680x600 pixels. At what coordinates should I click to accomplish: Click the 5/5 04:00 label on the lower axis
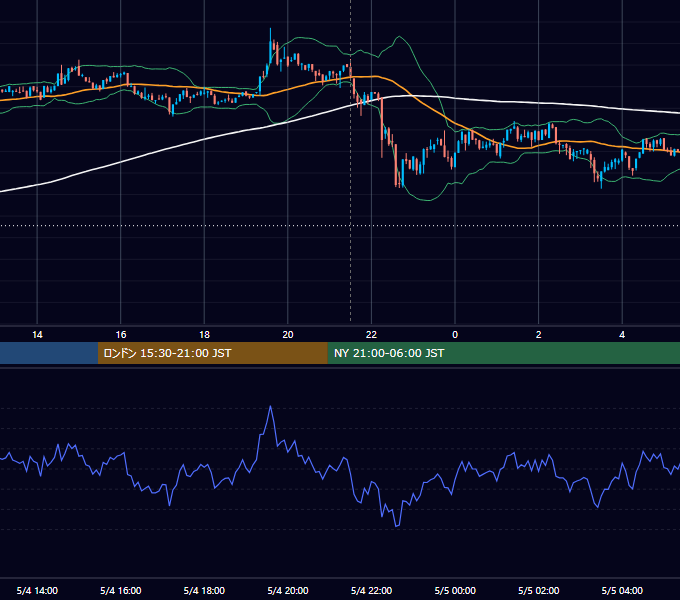click(x=622, y=590)
